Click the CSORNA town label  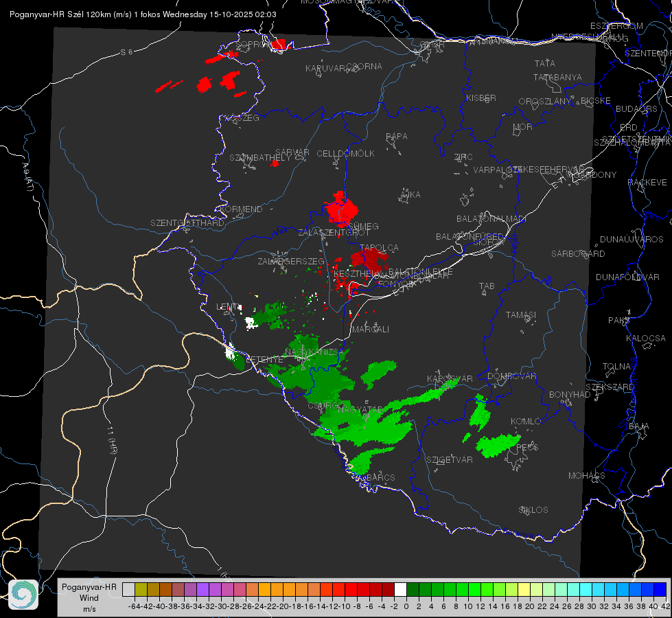click(364, 66)
